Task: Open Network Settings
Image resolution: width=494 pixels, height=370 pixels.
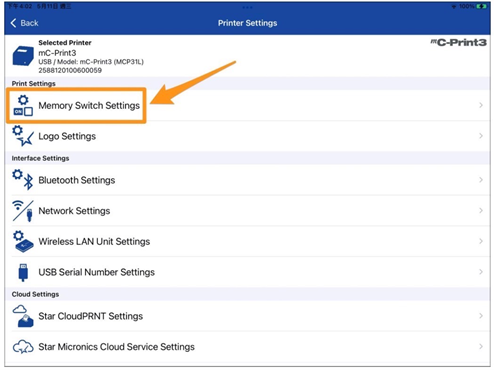Action: (247, 211)
